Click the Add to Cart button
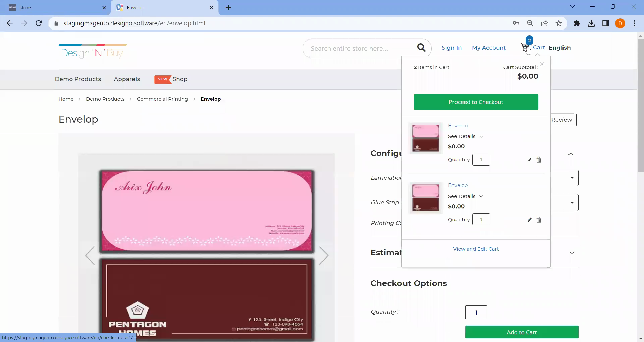 (522, 332)
